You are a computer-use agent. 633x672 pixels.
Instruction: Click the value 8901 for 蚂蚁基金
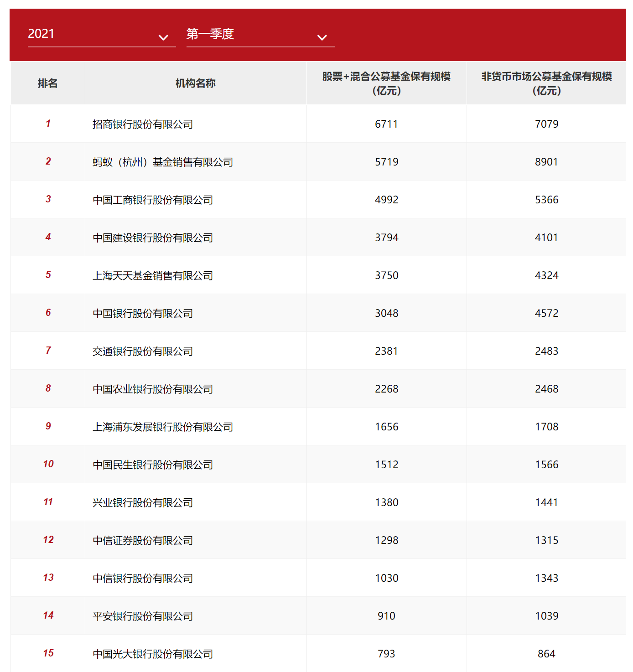pos(546,162)
